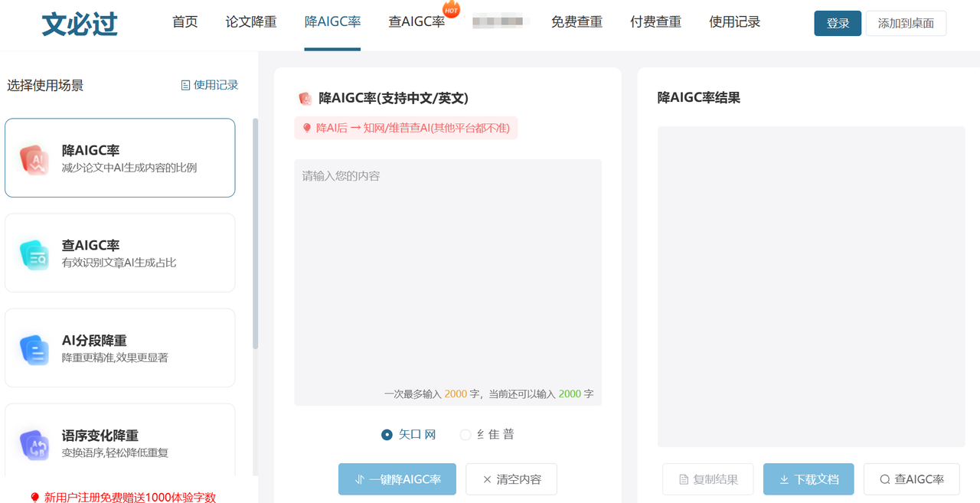Click the document icon beside sidebar 使用记录
The image size is (980, 503).
pyautogui.click(x=185, y=85)
